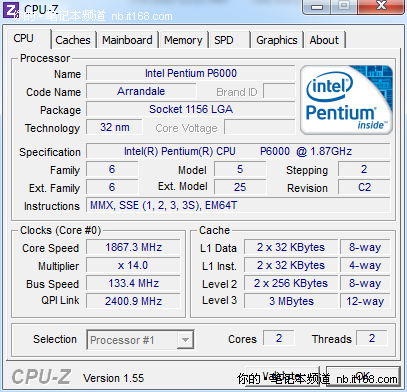Click the Family value 6
This screenshot has width=407, height=392.
(112, 169)
